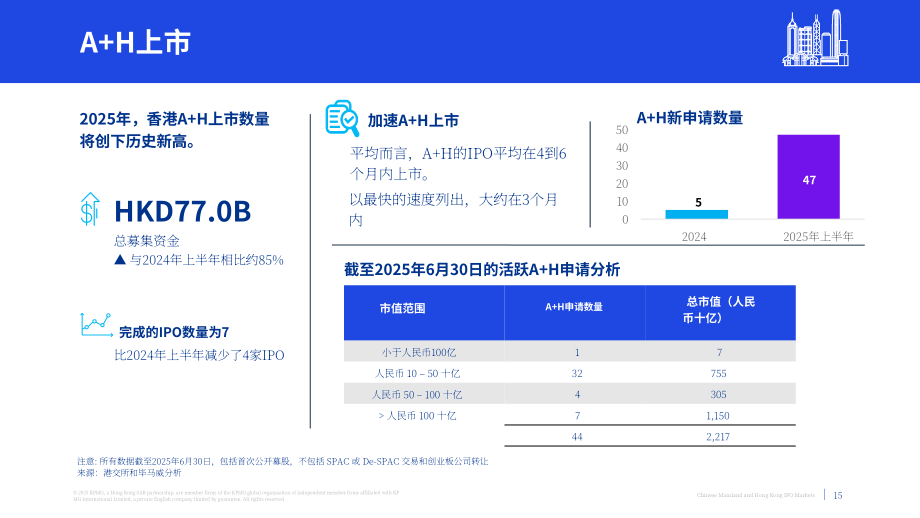Click the 小于人民币100亿 row label
This screenshot has width=920, height=518.
pyautogui.click(x=419, y=353)
